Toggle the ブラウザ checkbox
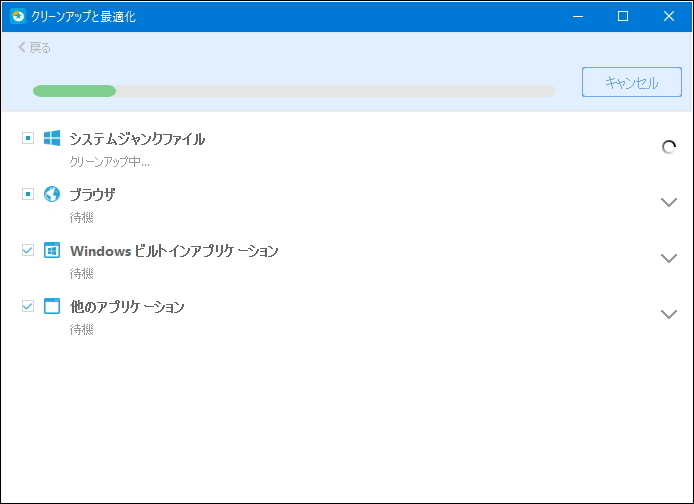 28,194
